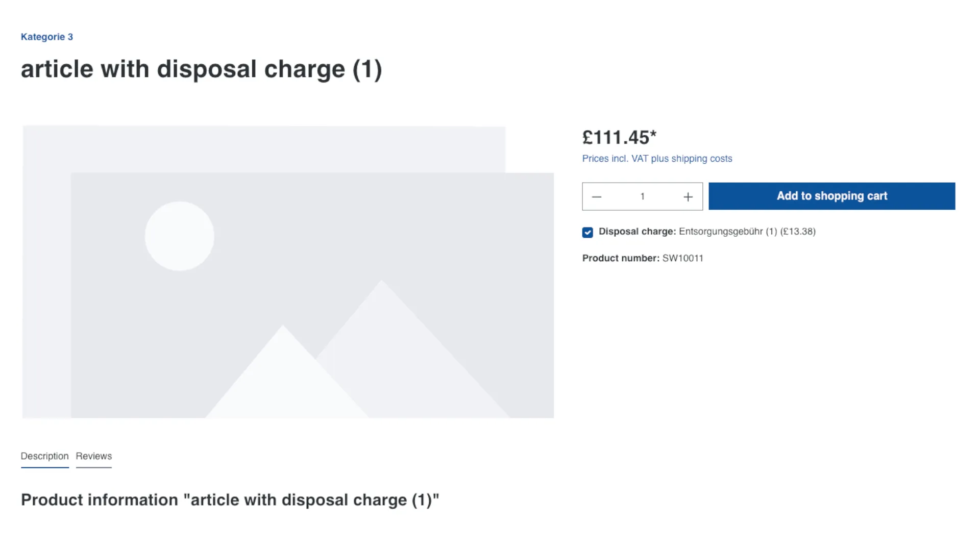Switch to the Reviews tab
Screen dimensions: 980x551
[x=94, y=456]
